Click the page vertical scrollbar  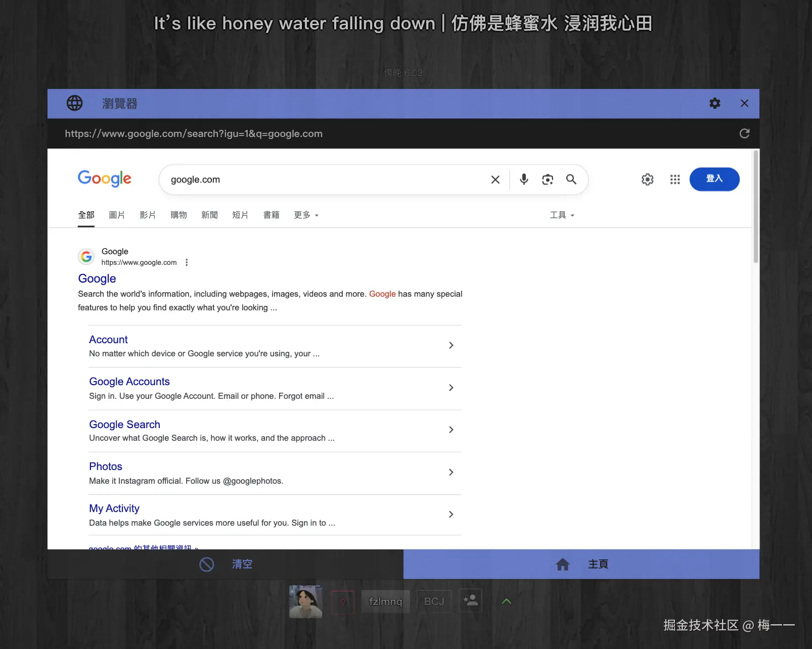(x=755, y=206)
